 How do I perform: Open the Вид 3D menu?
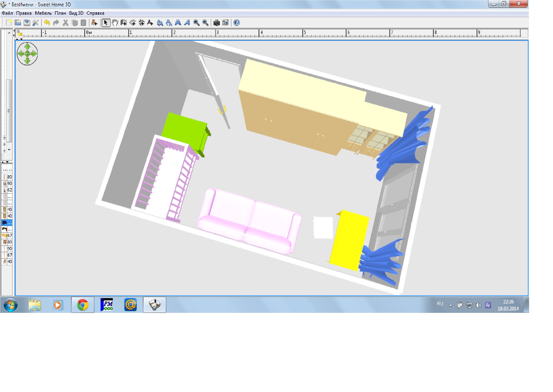click(x=76, y=13)
